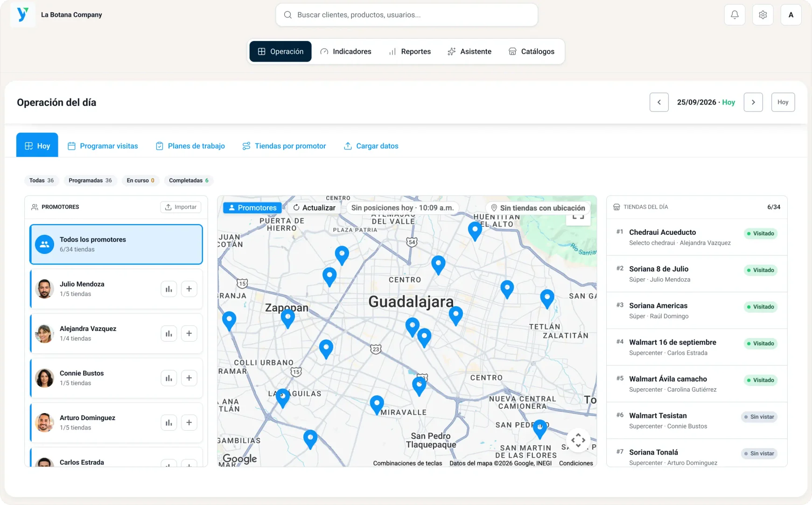The image size is (812, 505).
Task: Switch to Cargar datos tab
Action: [371, 146]
